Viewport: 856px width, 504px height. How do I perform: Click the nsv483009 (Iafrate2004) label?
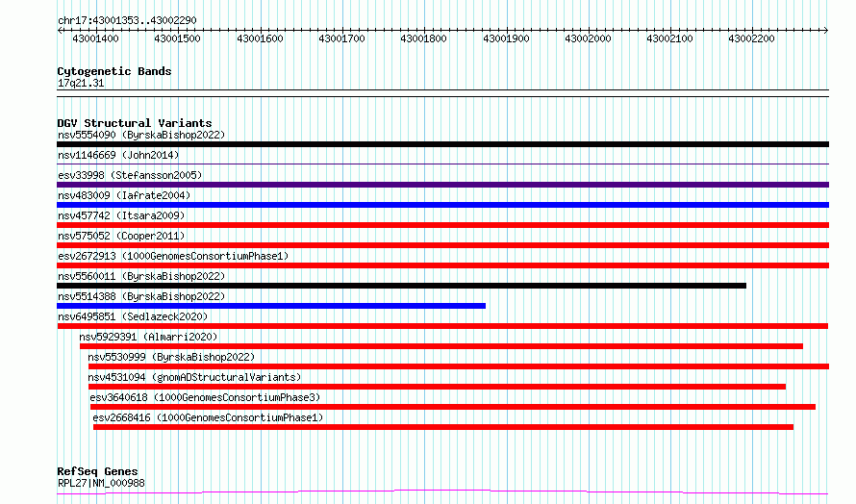(124, 195)
